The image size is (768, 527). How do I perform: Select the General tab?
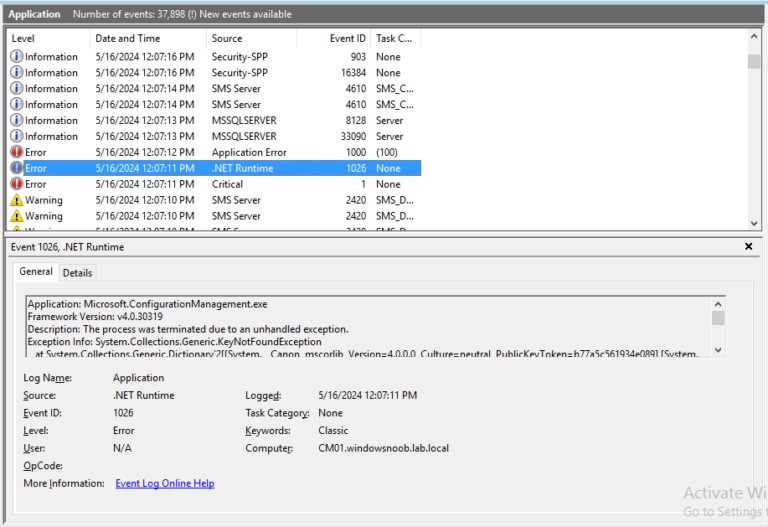[x=36, y=272]
